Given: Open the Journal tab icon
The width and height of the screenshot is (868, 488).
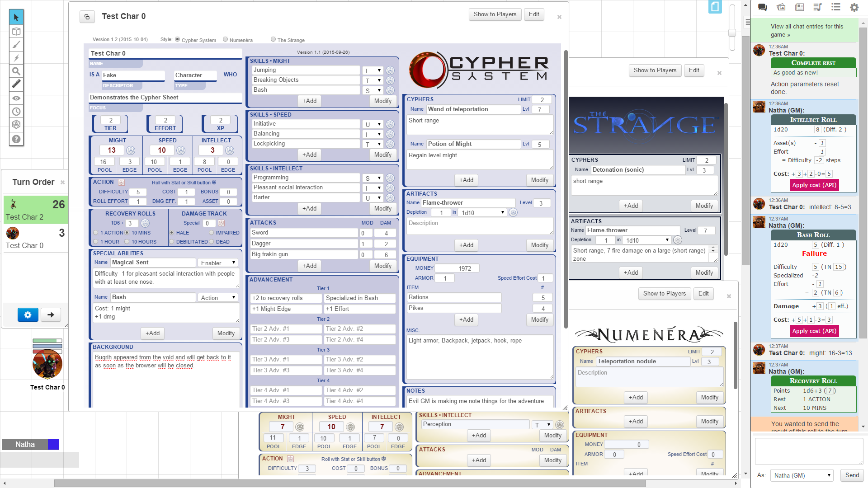Looking at the screenshot, I should click(x=799, y=7).
